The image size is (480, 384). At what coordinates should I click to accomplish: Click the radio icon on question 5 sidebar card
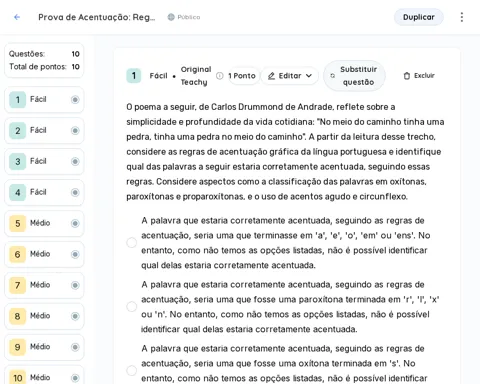pos(75,223)
